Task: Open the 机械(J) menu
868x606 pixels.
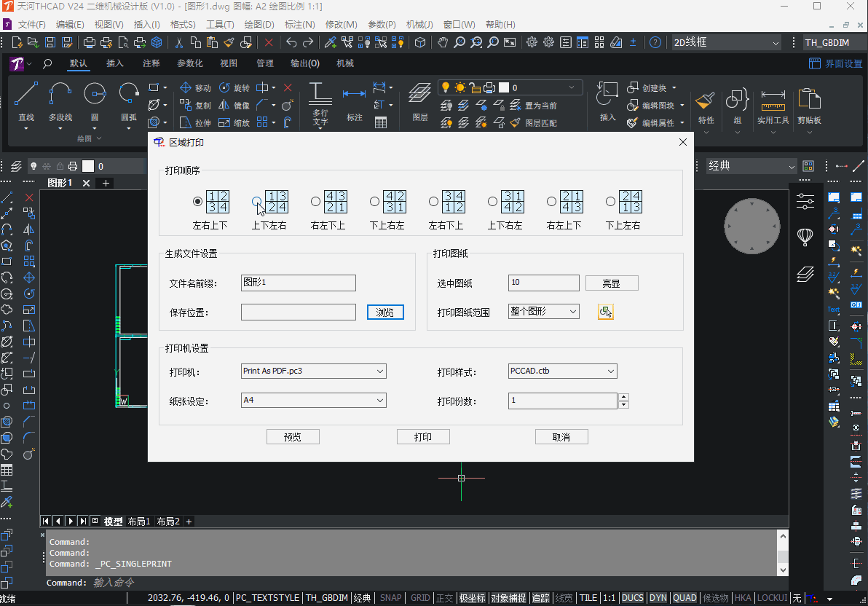Action: pyautogui.click(x=419, y=24)
